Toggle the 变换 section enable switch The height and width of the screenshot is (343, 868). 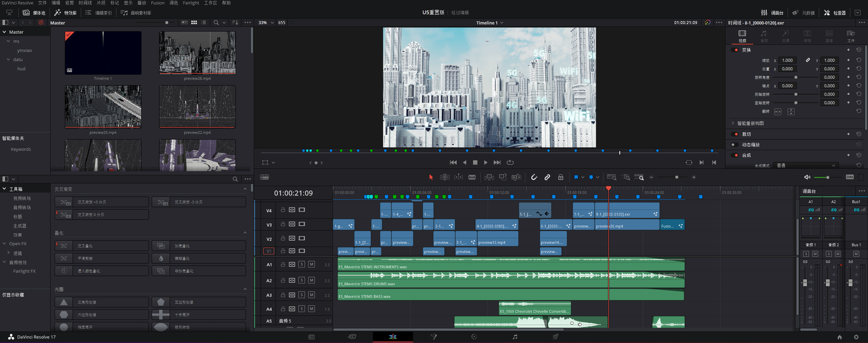[x=736, y=50]
